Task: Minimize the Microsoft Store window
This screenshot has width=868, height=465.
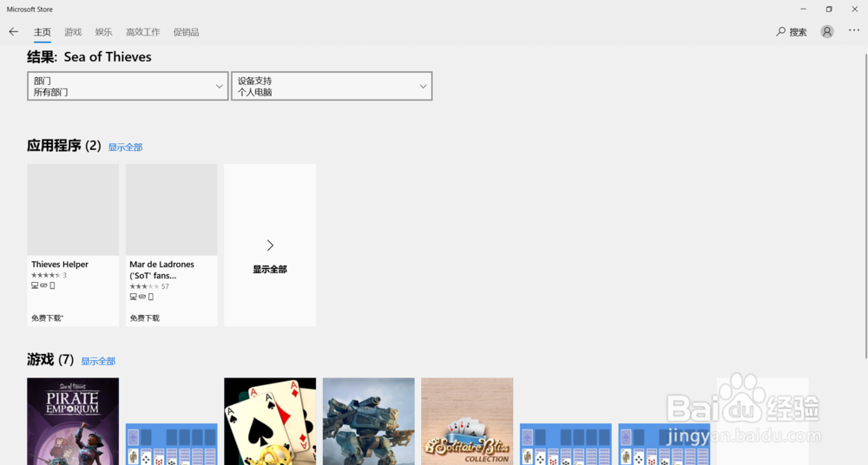Action: click(x=803, y=9)
